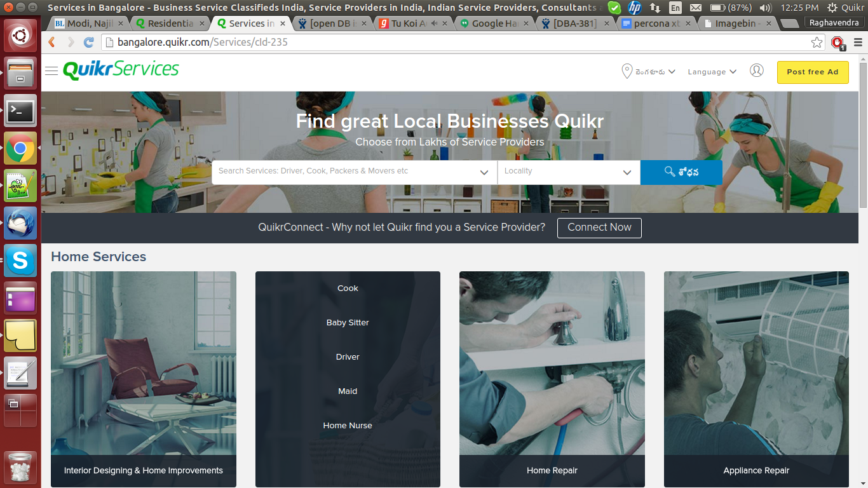Open the Chrome menu icon

point(858,43)
